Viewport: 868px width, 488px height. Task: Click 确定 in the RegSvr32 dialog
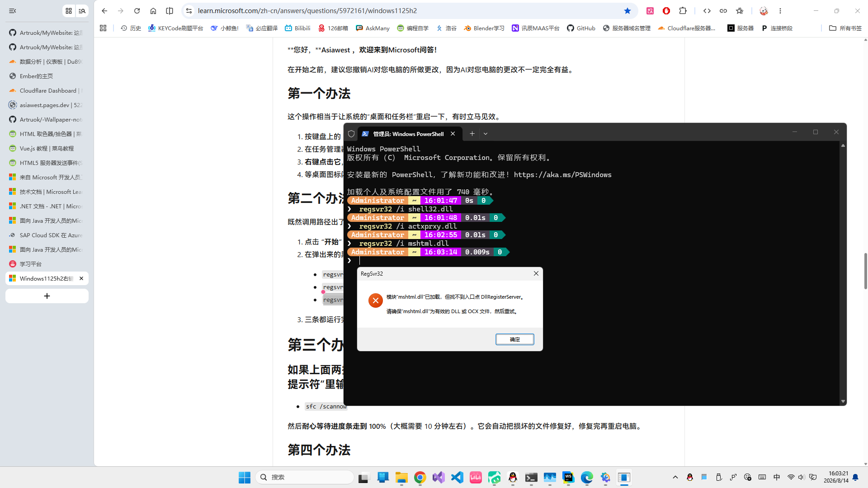pos(514,339)
